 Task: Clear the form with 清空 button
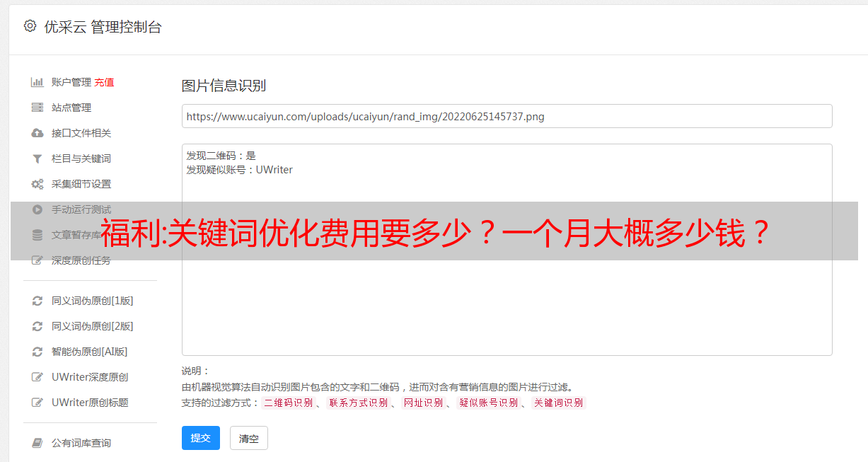(x=249, y=438)
